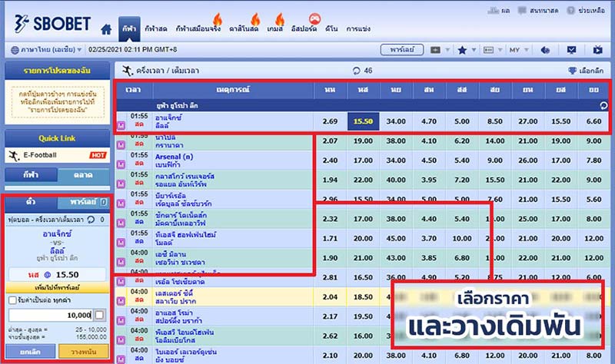
Task: Open the คาสิโนสด menu item
Action: click(x=244, y=28)
